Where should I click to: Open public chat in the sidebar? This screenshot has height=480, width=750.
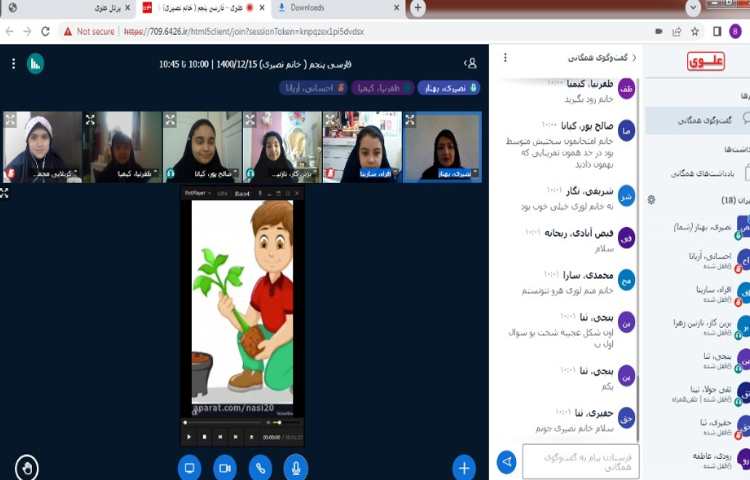click(695, 120)
